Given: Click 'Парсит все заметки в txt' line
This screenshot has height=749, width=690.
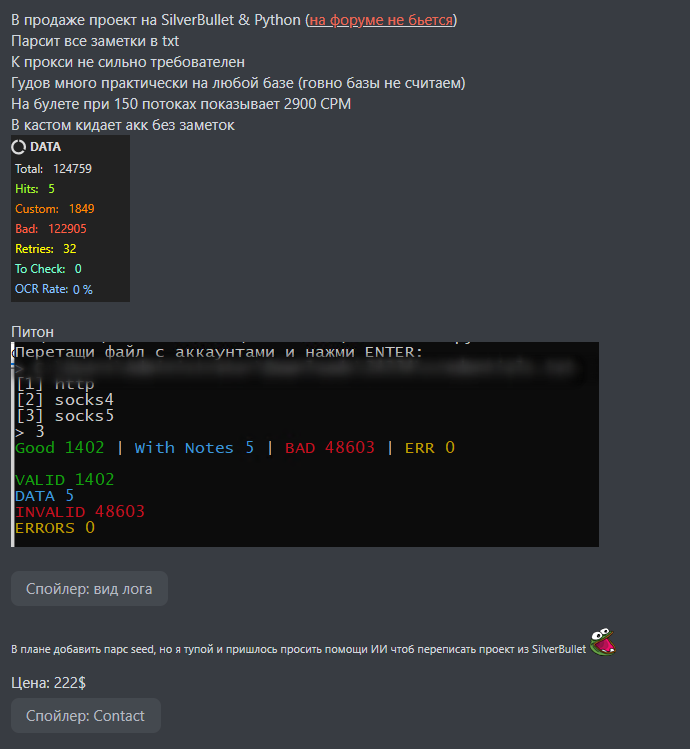Looking at the screenshot, I should point(95,41).
